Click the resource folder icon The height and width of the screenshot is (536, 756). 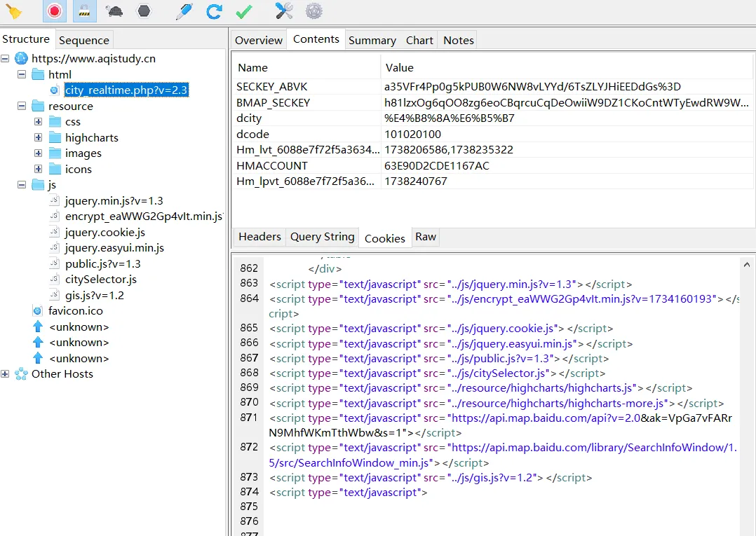point(38,106)
